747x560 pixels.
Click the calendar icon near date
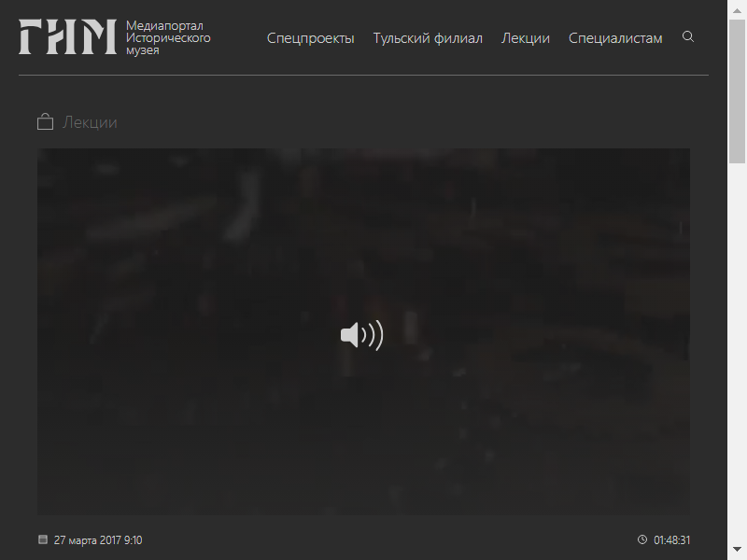[x=43, y=539]
